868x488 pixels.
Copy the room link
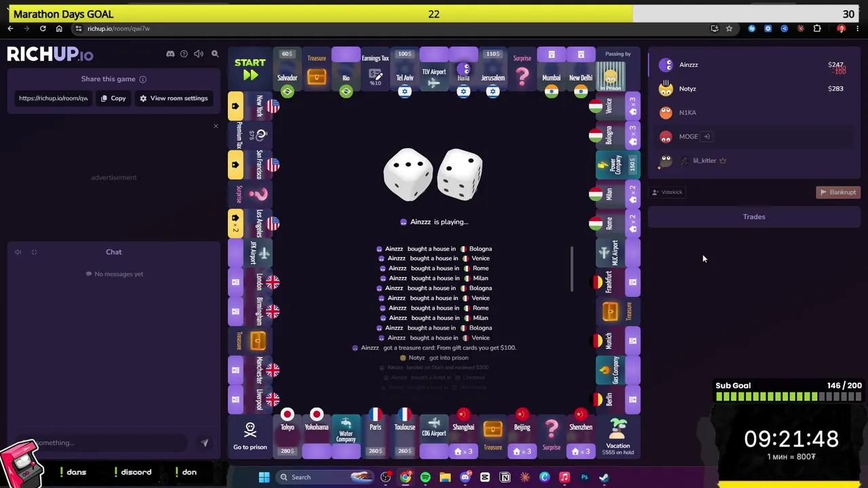coord(113,98)
